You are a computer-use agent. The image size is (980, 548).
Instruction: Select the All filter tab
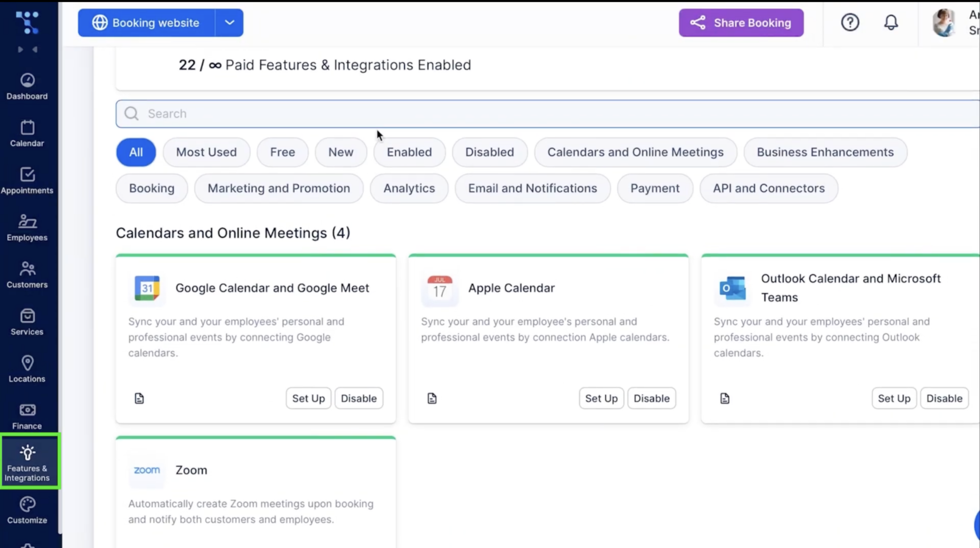pyautogui.click(x=135, y=152)
